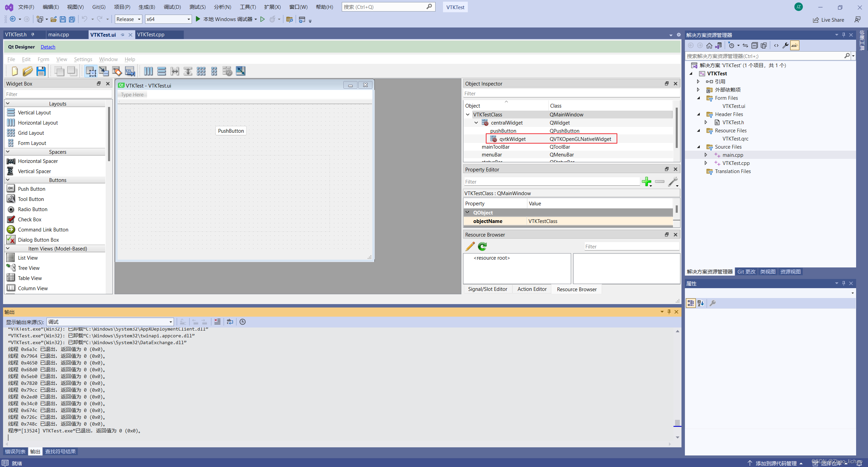Image resolution: width=868 pixels, height=467 pixels.
Task: Click the Action Editor tab
Action: pyautogui.click(x=531, y=289)
